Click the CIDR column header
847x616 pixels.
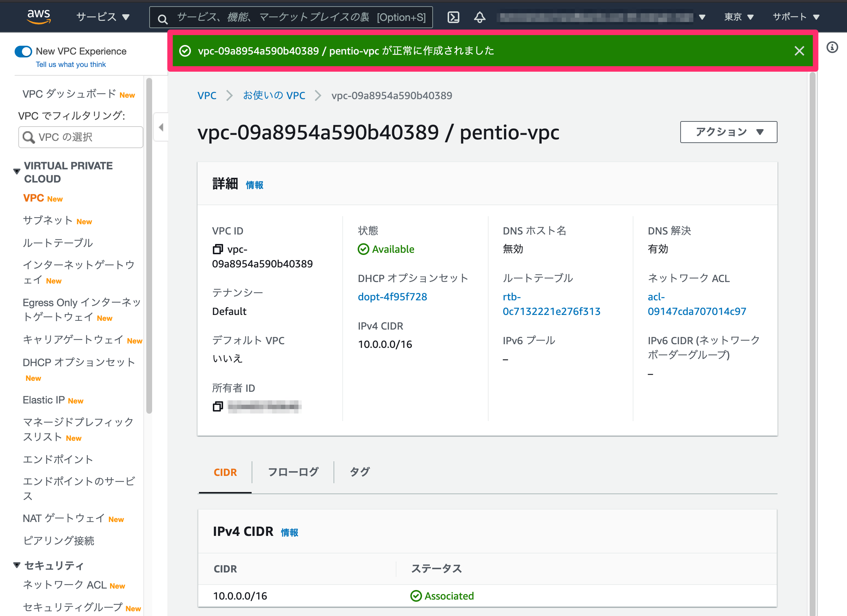pyautogui.click(x=225, y=569)
